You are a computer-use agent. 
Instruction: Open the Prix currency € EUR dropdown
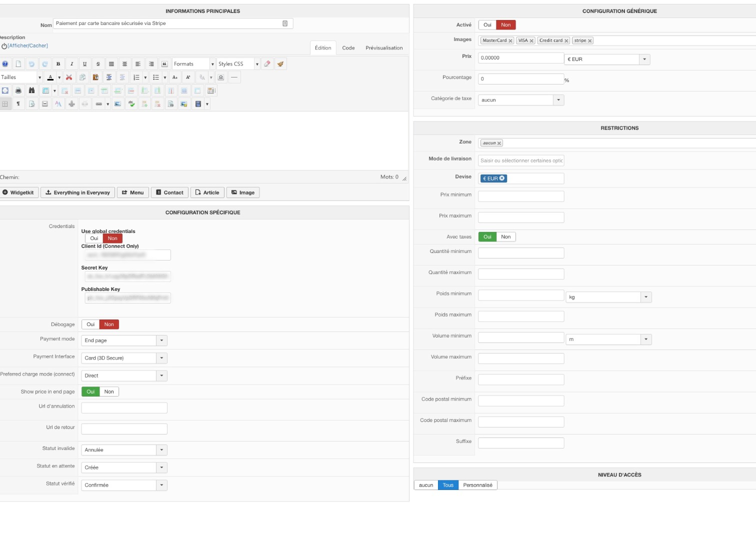pyautogui.click(x=607, y=59)
